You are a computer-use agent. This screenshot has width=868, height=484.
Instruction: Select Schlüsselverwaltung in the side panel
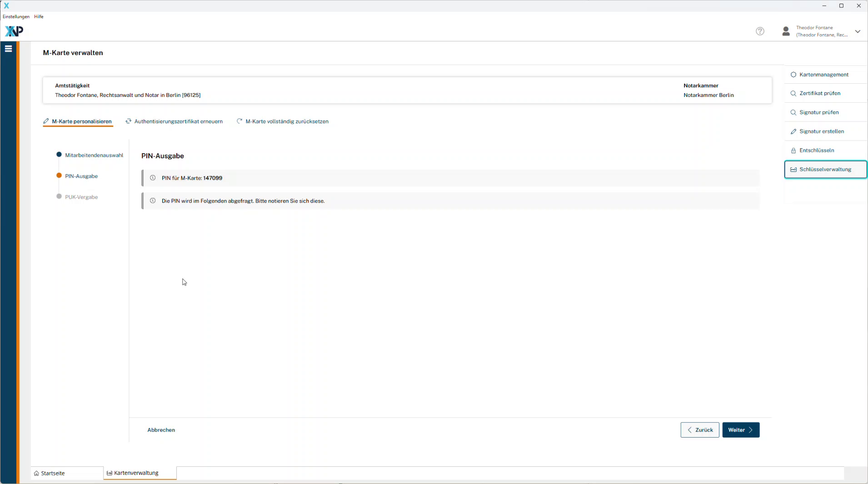(825, 170)
